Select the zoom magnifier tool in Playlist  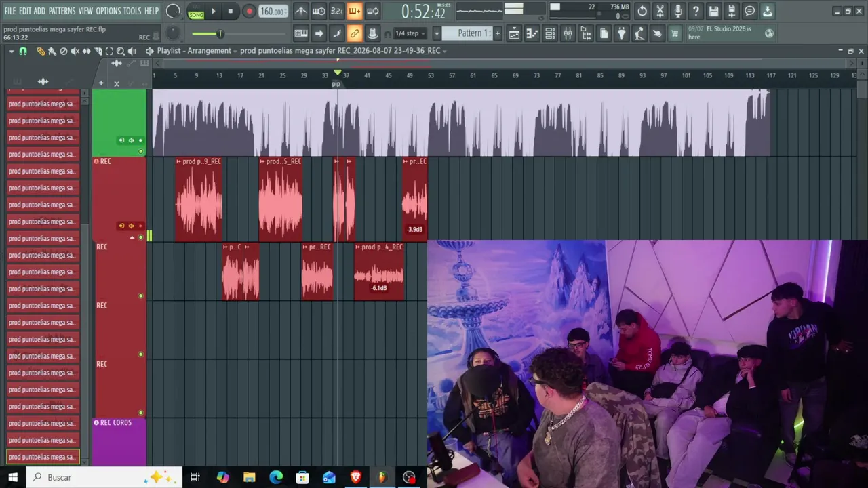point(121,51)
